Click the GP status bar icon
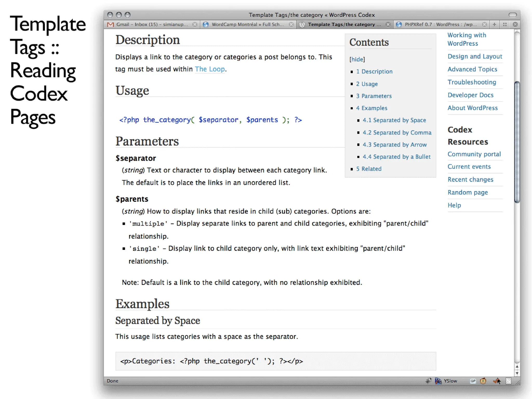This screenshot has height=399, width=532. pyautogui.click(x=473, y=381)
